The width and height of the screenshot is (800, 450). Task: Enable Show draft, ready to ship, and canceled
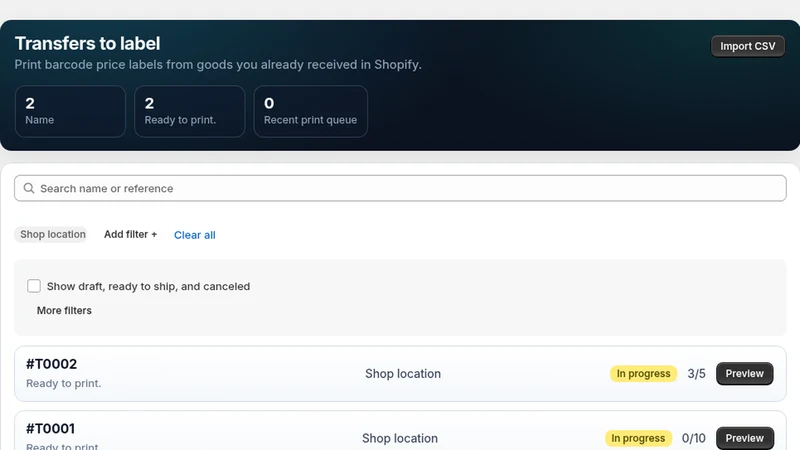coord(34,286)
